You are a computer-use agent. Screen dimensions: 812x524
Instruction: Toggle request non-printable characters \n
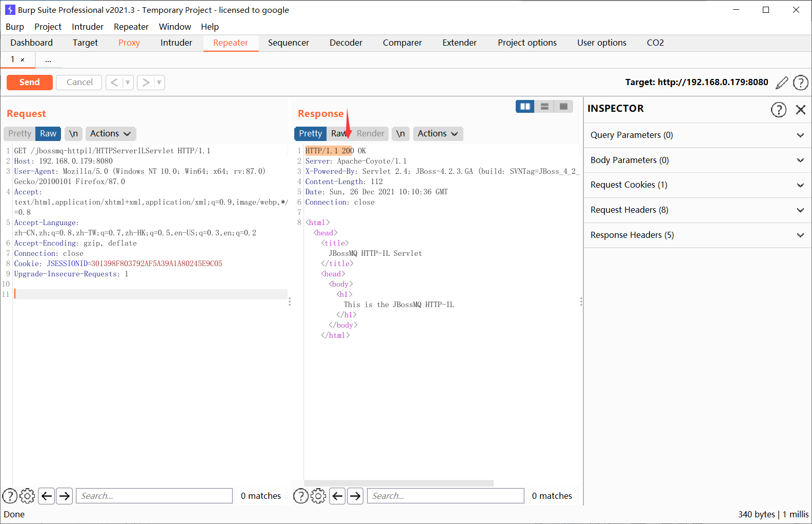point(73,133)
